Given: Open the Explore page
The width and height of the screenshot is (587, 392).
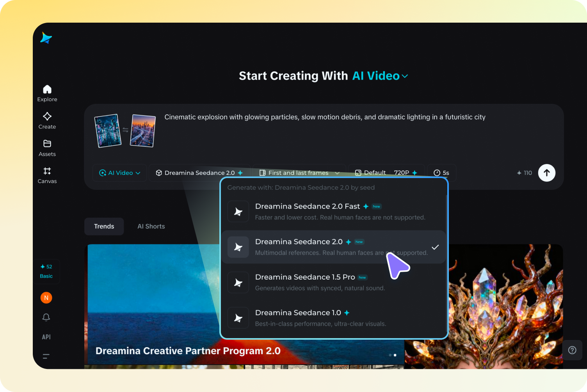Looking at the screenshot, I should [47, 93].
